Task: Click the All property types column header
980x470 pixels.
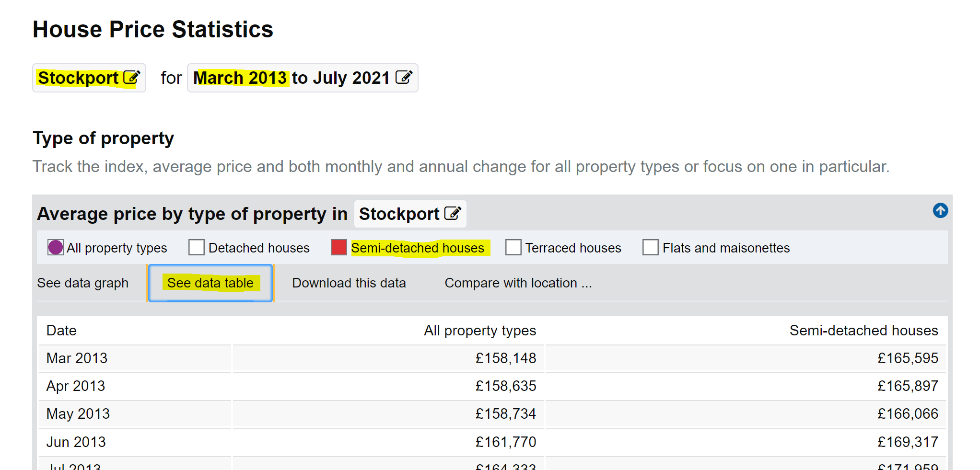Action: 480,330
